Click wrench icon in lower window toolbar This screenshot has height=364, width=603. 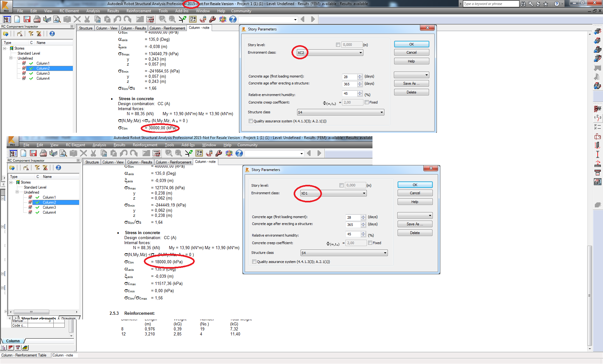(219, 153)
